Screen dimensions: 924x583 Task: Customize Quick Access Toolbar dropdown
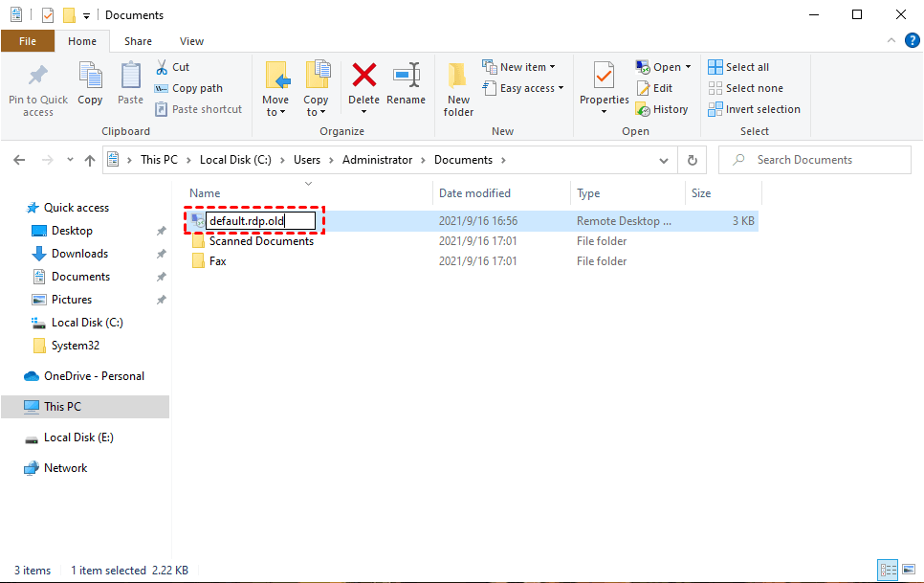pos(87,16)
